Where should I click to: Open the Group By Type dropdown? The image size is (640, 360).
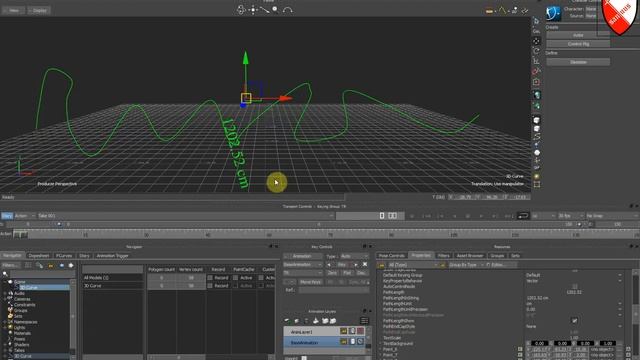(x=466, y=265)
